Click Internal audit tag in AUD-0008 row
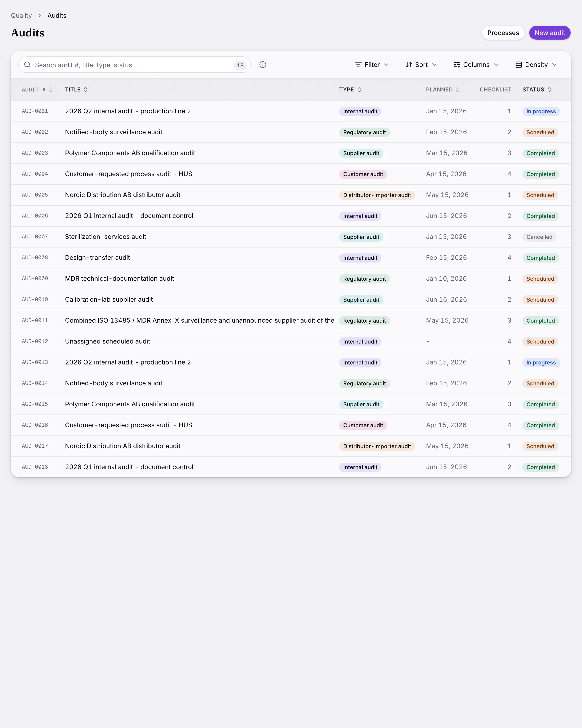The width and height of the screenshot is (582, 728). [x=360, y=258]
